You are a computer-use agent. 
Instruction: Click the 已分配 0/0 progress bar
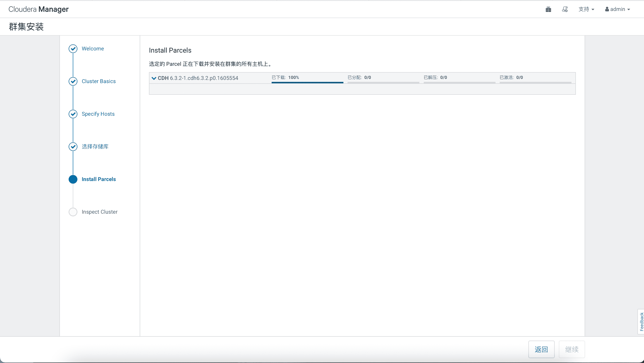point(383,83)
